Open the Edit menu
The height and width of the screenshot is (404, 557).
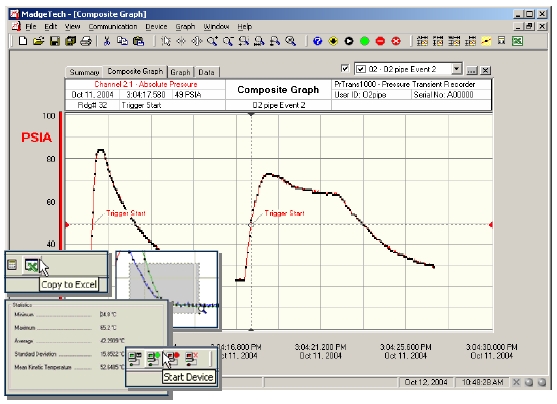click(50, 27)
